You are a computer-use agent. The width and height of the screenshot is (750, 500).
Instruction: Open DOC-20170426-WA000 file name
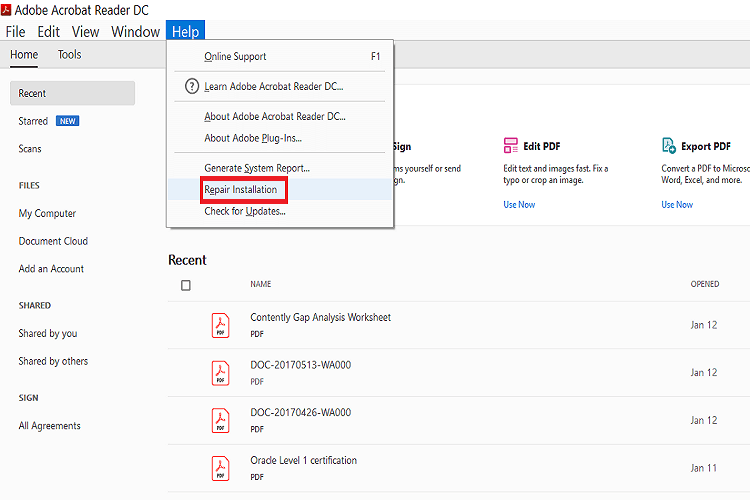tap(300, 412)
